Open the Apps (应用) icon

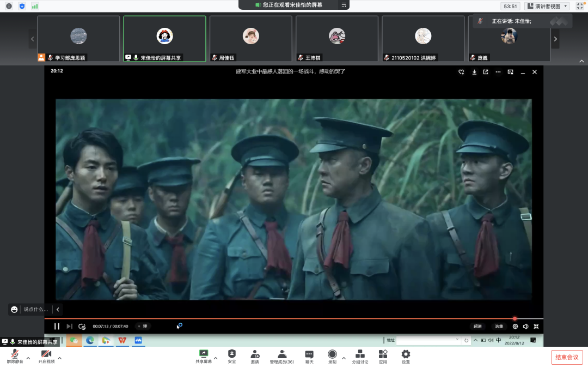point(383,355)
